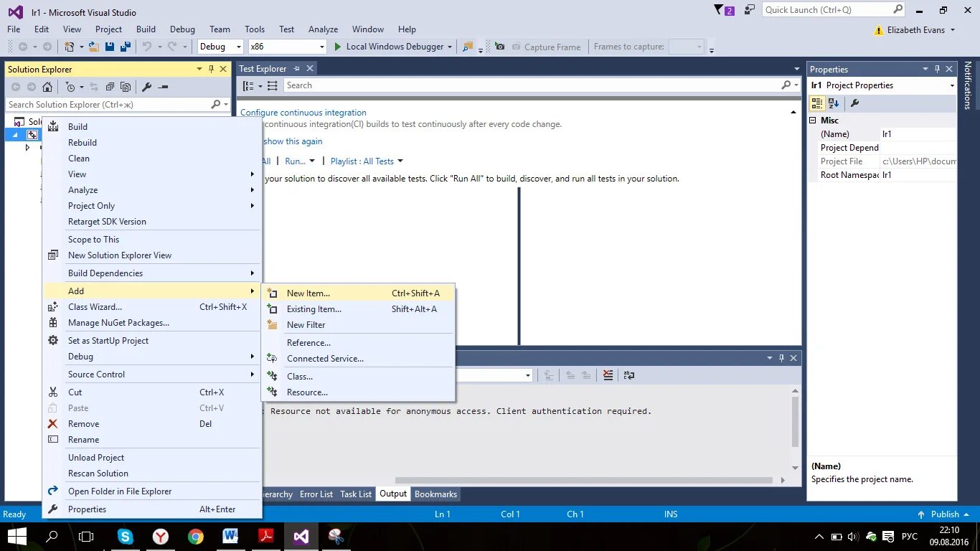Click the Categorized icon in Properties panel

817,103
